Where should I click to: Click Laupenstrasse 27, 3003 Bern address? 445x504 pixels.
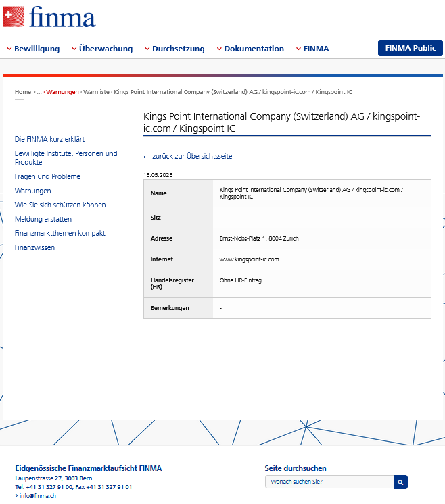53,478
